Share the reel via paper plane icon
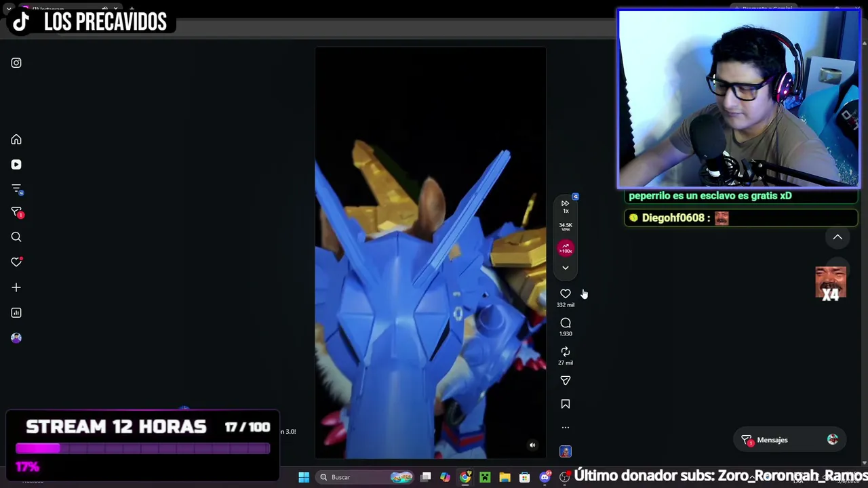868x488 pixels. (x=566, y=381)
